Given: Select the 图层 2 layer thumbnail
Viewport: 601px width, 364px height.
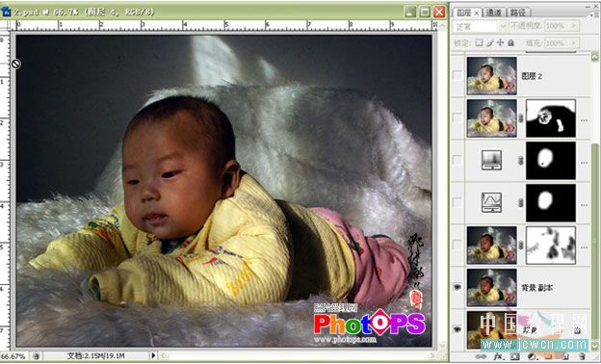Looking at the screenshot, I should (492, 76).
